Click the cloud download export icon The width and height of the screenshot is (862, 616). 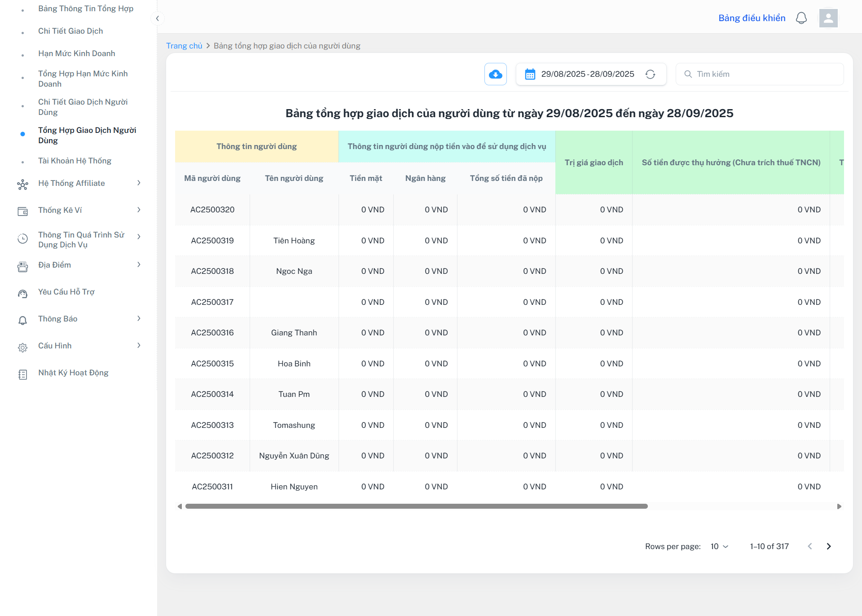(x=495, y=74)
